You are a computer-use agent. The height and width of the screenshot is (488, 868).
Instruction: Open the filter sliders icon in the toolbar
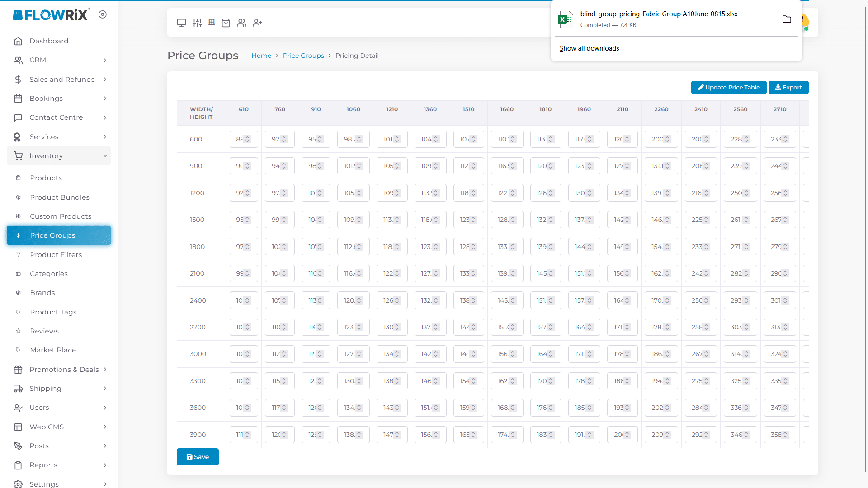coord(197,23)
